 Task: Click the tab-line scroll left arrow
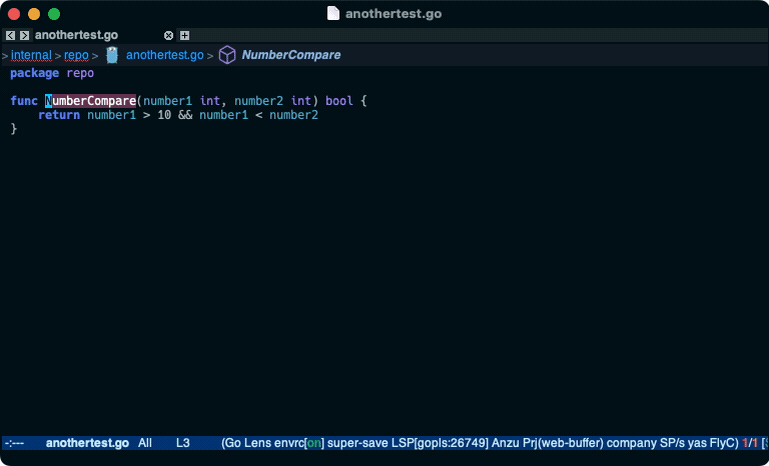[10, 35]
